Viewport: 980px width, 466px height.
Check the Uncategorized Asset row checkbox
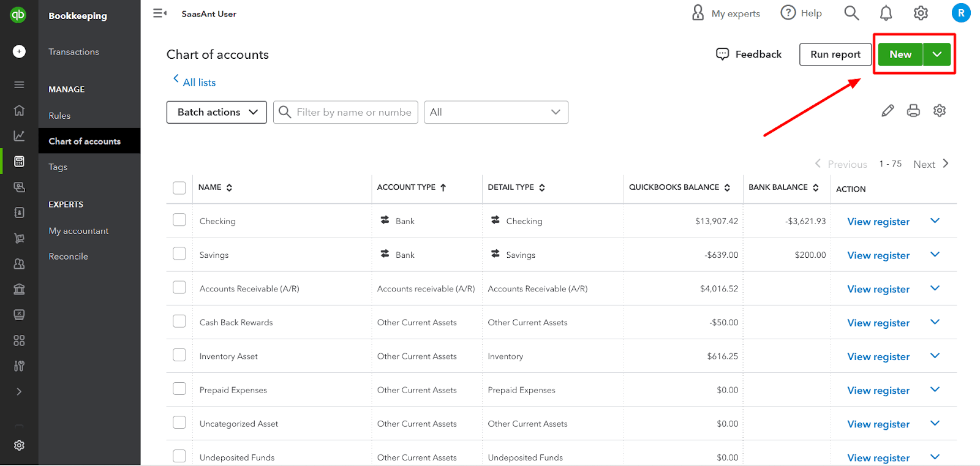(x=179, y=423)
